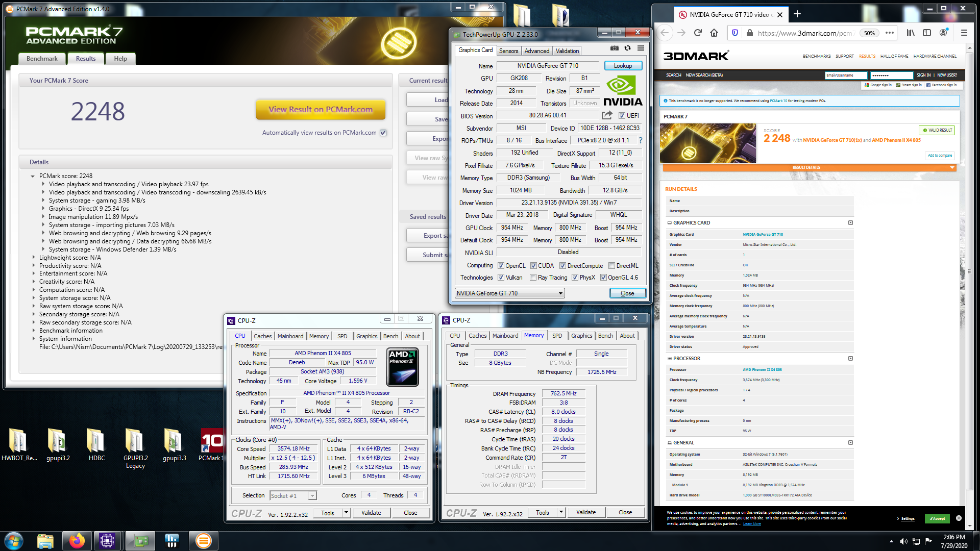980x551 pixels.
Task: Open the GPUPI3.2 Legacy desktop folder
Action: [x=135, y=448]
